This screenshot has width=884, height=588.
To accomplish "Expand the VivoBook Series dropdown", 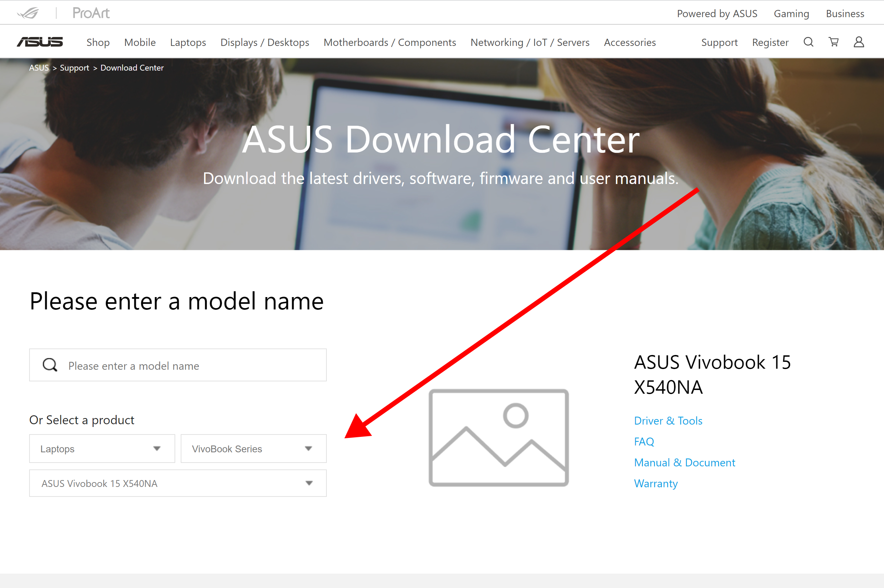I will pos(253,449).
